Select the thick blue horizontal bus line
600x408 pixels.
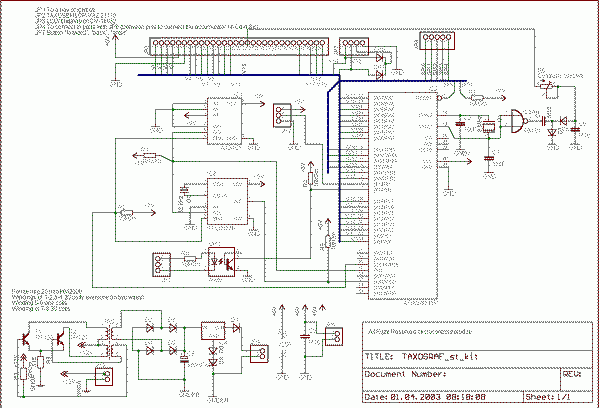point(239,75)
